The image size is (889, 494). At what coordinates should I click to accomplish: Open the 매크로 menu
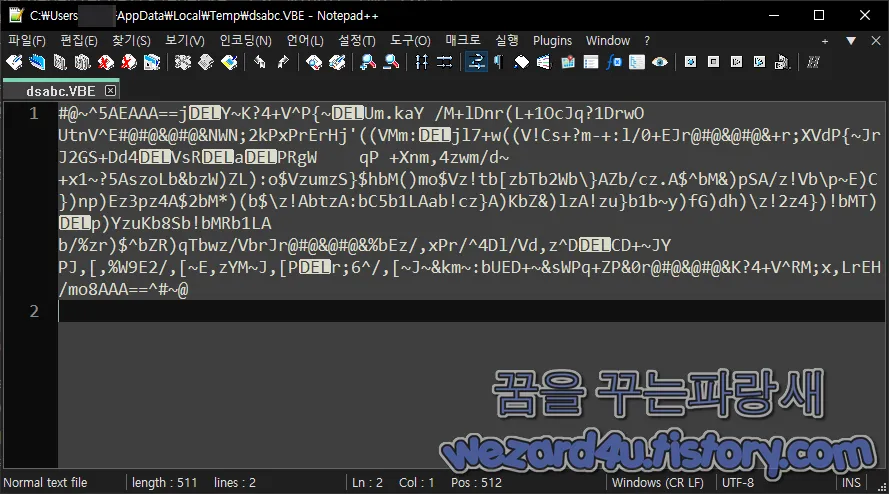click(463, 41)
